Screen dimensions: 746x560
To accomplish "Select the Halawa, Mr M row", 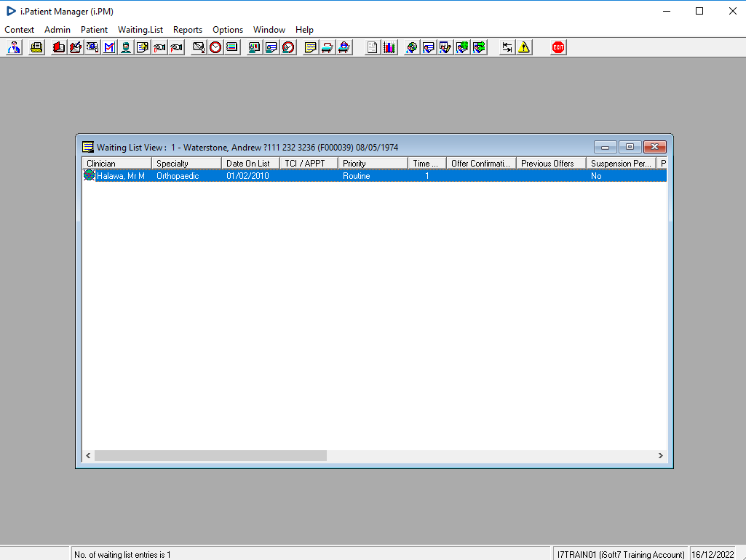I will click(x=374, y=176).
